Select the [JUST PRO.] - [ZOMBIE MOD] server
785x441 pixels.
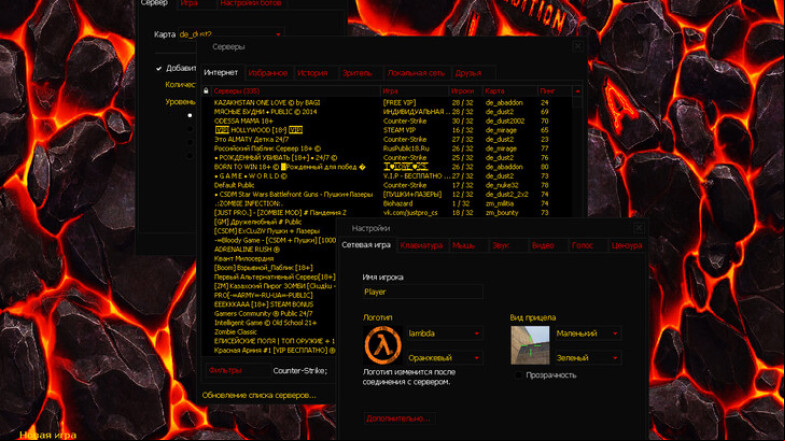[x=385, y=213]
